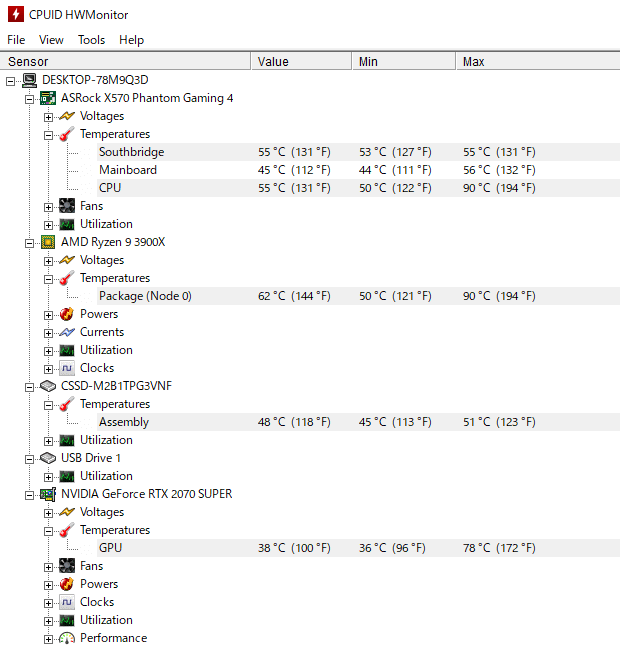Open the Tools menu
620x651 pixels.
pyautogui.click(x=91, y=40)
